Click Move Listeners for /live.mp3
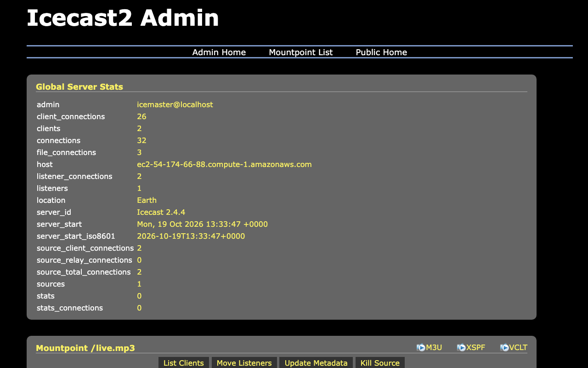Screen dimensions: 588x368 [244, 363]
